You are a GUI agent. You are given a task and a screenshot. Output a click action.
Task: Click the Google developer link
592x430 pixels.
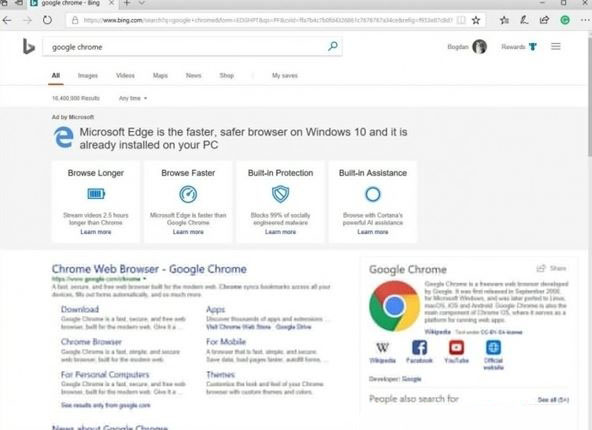412,379
